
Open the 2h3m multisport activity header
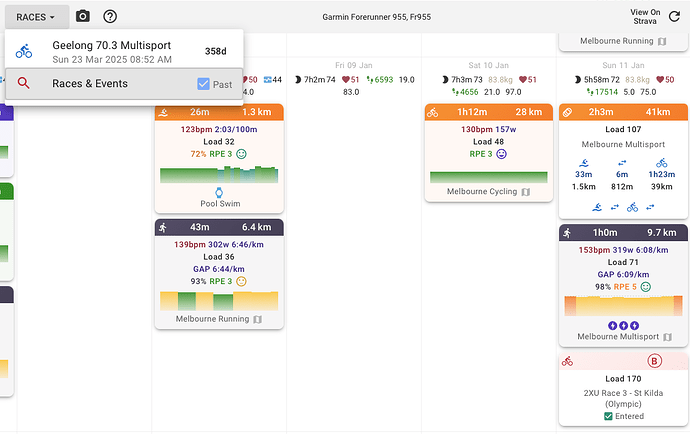(623, 111)
